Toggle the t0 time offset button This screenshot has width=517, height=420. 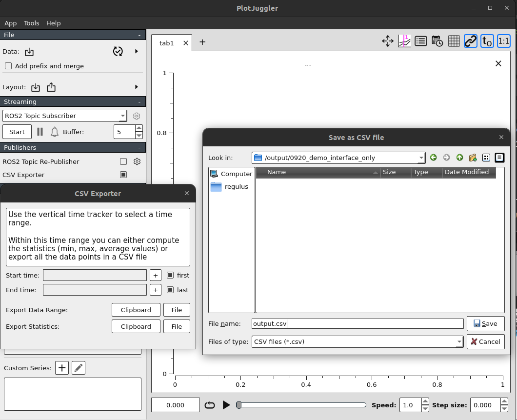(487, 41)
